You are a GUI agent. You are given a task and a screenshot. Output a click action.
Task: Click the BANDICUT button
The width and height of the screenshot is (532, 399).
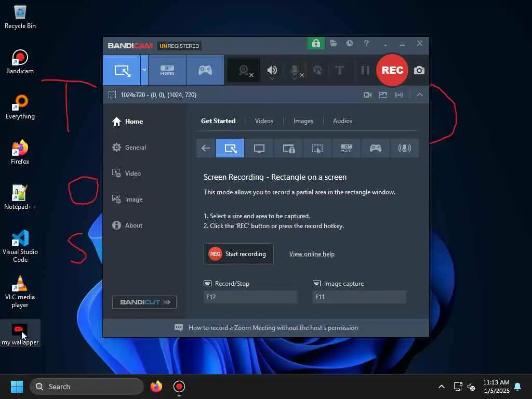click(144, 302)
